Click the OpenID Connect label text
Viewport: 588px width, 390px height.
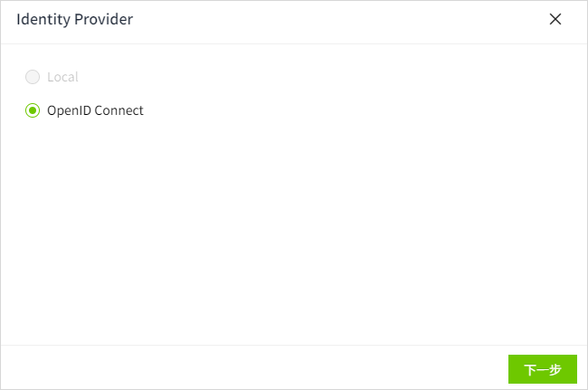click(95, 111)
